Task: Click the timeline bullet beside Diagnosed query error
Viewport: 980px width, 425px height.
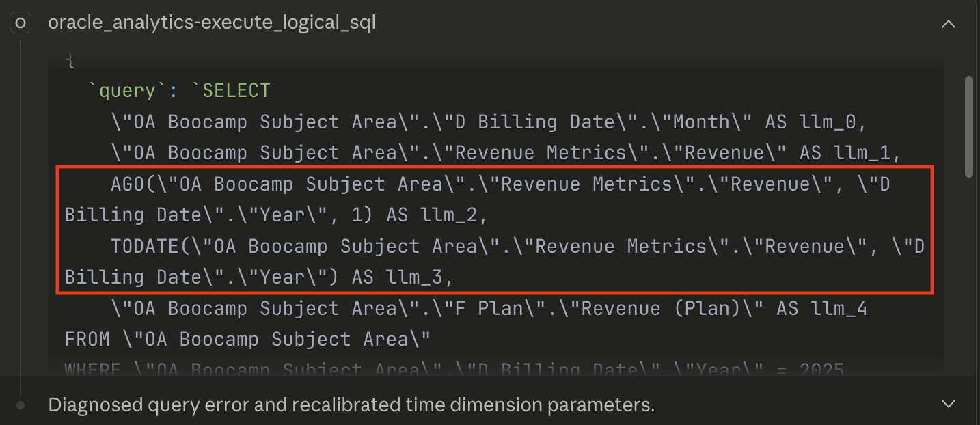Action: tap(21, 405)
